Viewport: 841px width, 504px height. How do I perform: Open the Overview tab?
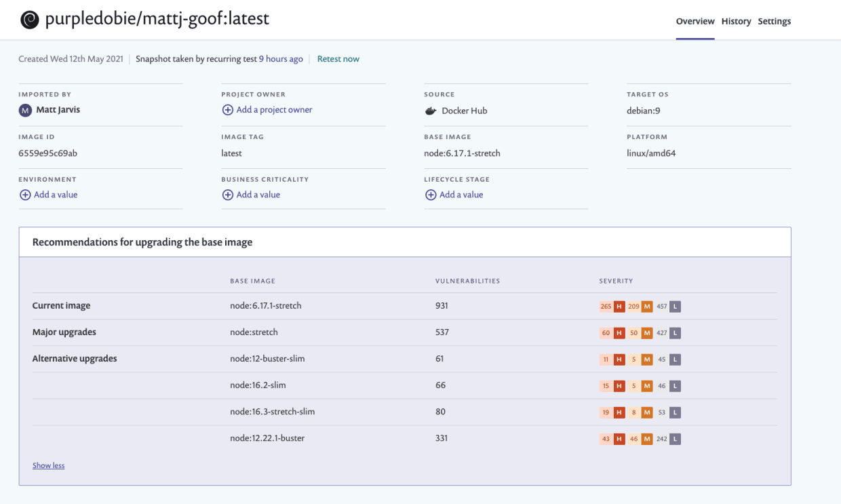pyautogui.click(x=695, y=22)
